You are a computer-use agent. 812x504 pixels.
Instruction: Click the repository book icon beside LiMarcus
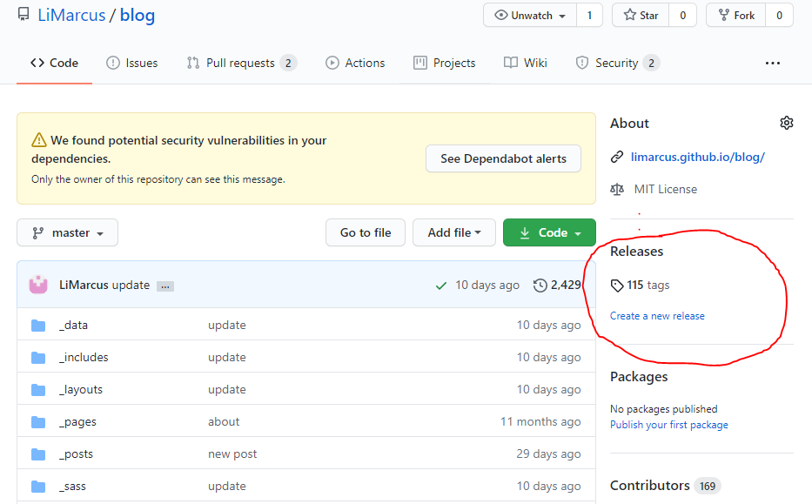click(x=23, y=14)
